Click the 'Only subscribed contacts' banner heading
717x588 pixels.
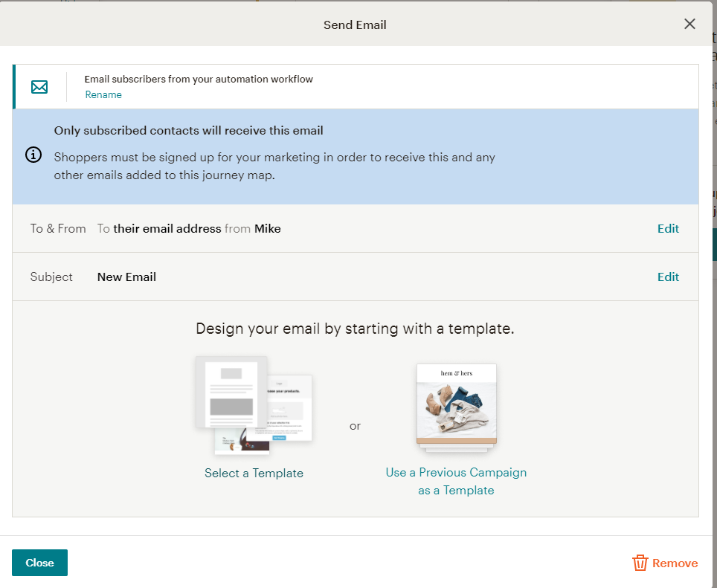pos(188,131)
